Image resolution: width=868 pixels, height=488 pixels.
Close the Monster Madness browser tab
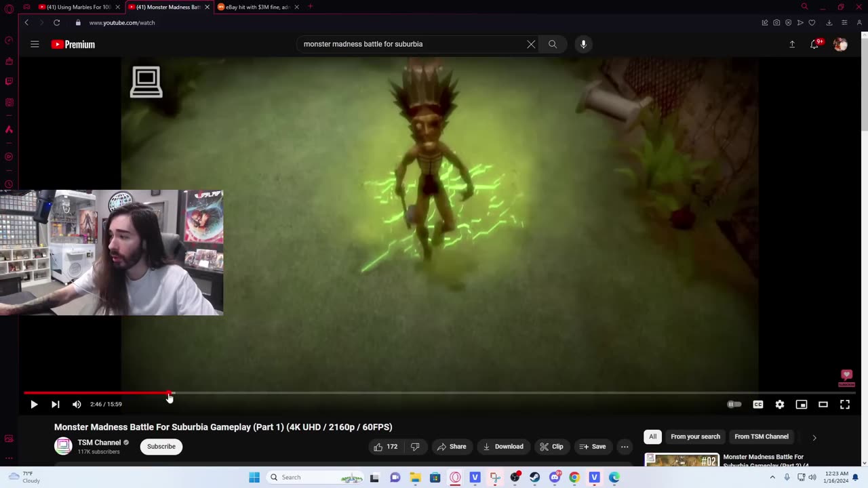click(x=207, y=7)
